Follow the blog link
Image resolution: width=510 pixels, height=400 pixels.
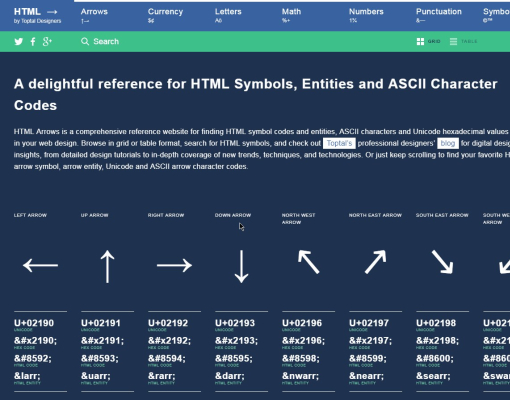(448, 143)
